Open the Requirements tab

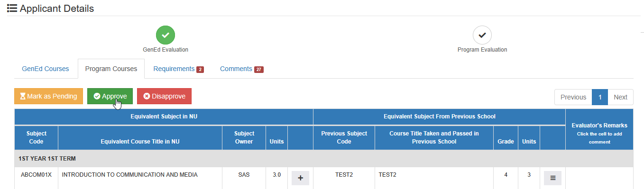178,69
